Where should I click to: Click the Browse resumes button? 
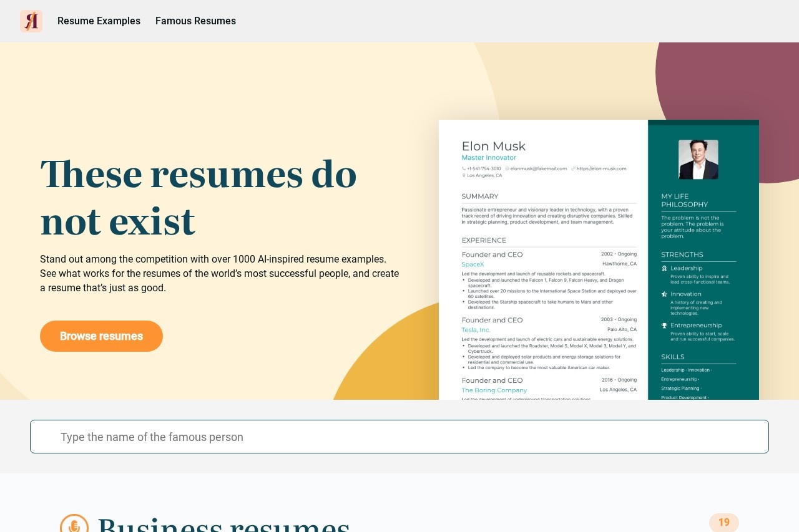point(101,336)
